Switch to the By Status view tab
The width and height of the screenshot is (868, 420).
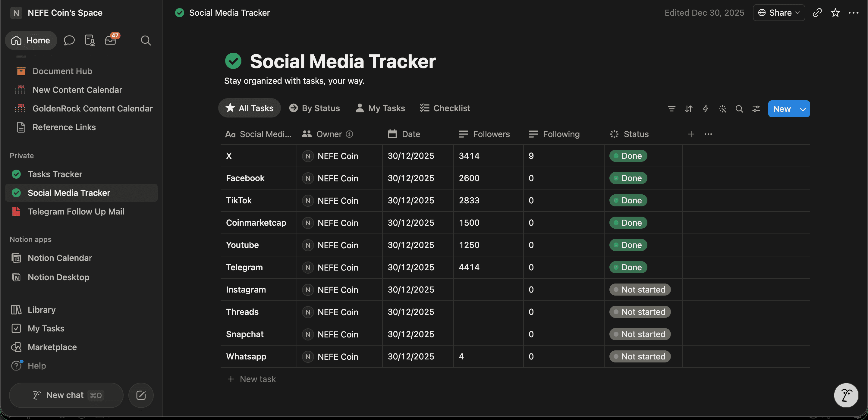pos(315,108)
